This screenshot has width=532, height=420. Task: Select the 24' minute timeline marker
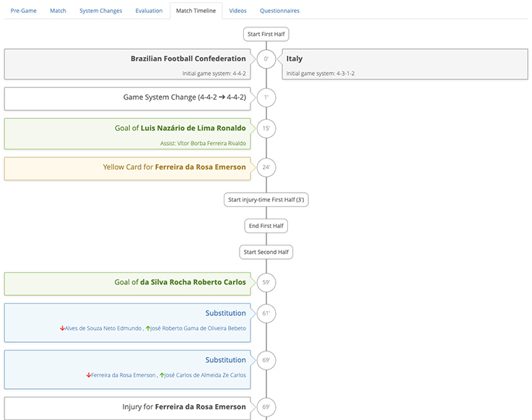tap(266, 167)
